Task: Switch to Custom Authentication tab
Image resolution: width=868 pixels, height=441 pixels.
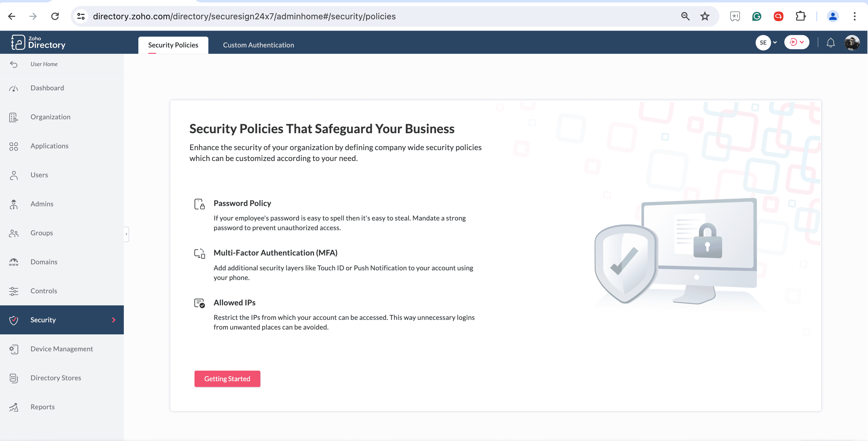Action: 258,44
